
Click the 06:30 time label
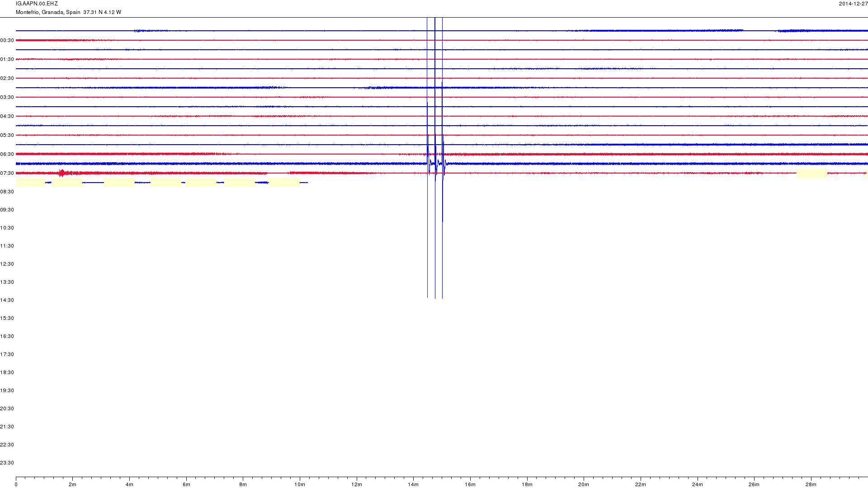(7, 154)
